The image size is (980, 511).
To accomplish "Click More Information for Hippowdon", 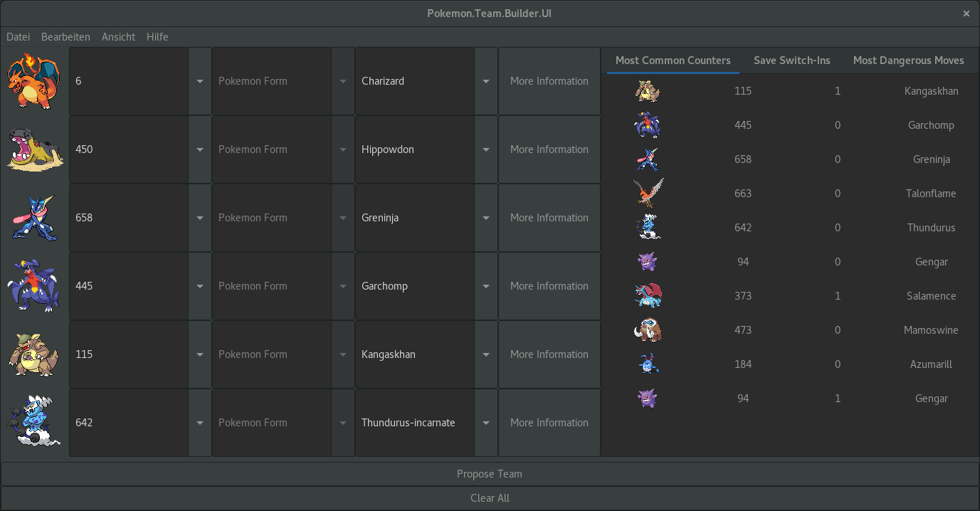I will [x=549, y=149].
